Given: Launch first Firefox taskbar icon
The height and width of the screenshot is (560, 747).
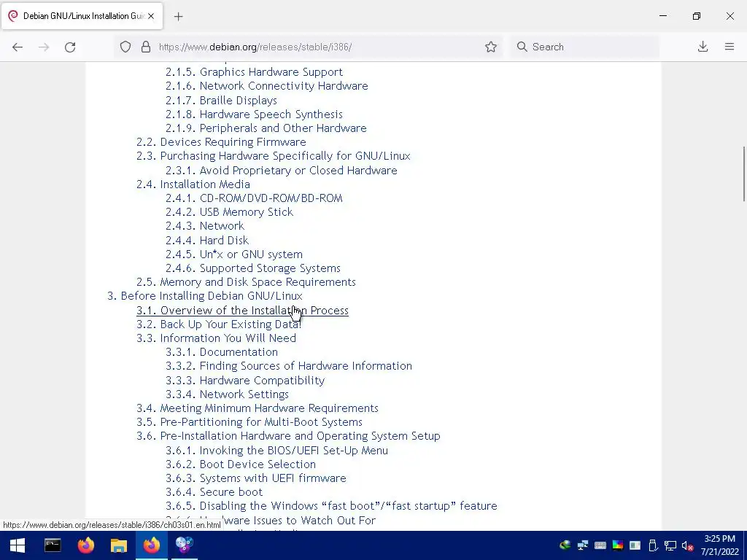Looking at the screenshot, I should [86, 545].
